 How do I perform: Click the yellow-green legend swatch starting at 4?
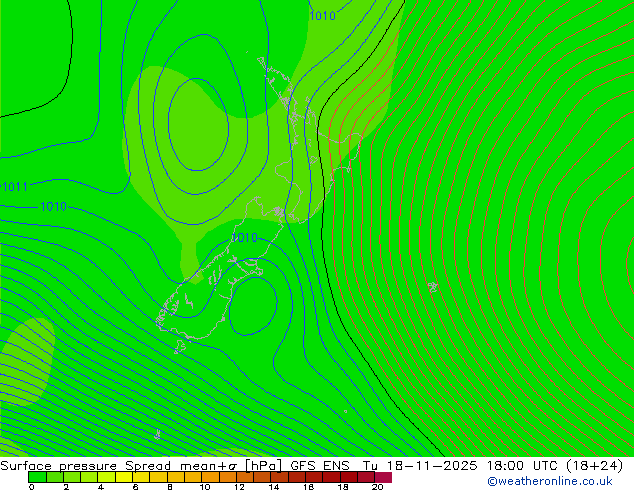[x=106, y=477]
